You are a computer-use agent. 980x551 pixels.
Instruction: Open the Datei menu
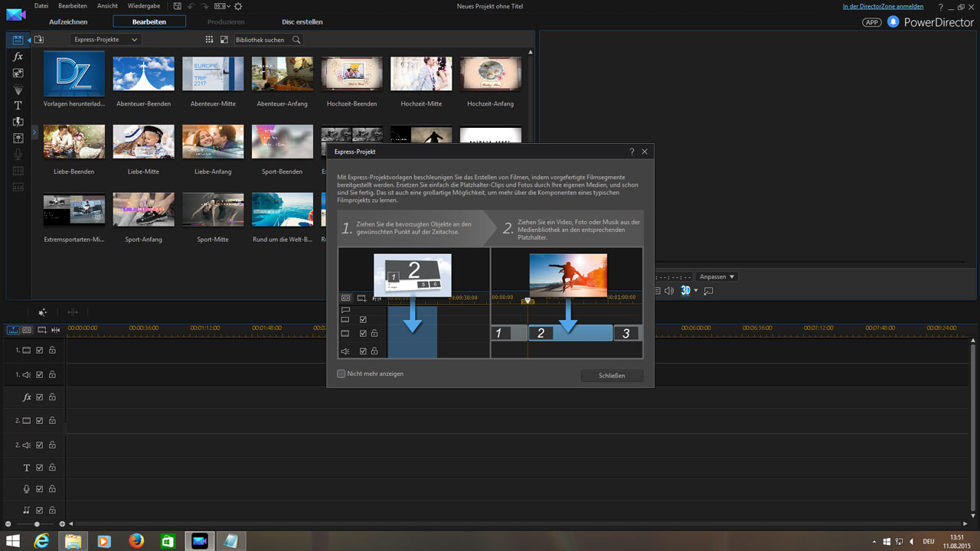[x=42, y=6]
